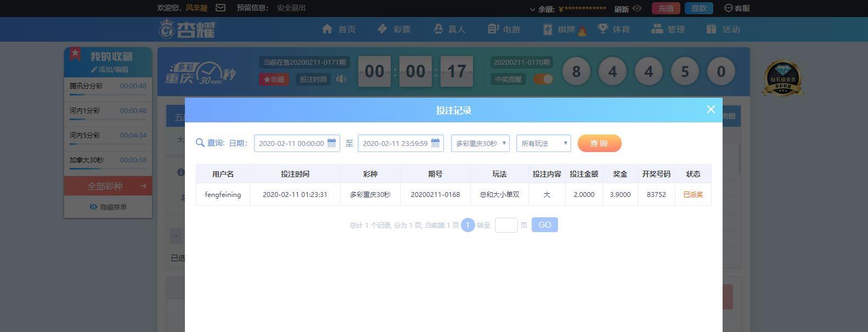Click drawn number ball 8
Image resolution: width=868 pixels, height=332 pixels.
tap(576, 71)
